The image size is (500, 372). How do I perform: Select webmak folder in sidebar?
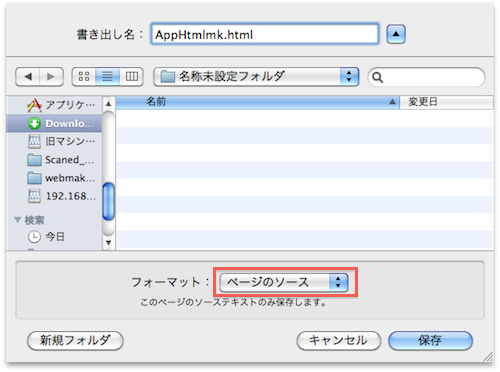[x=54, y=178]
